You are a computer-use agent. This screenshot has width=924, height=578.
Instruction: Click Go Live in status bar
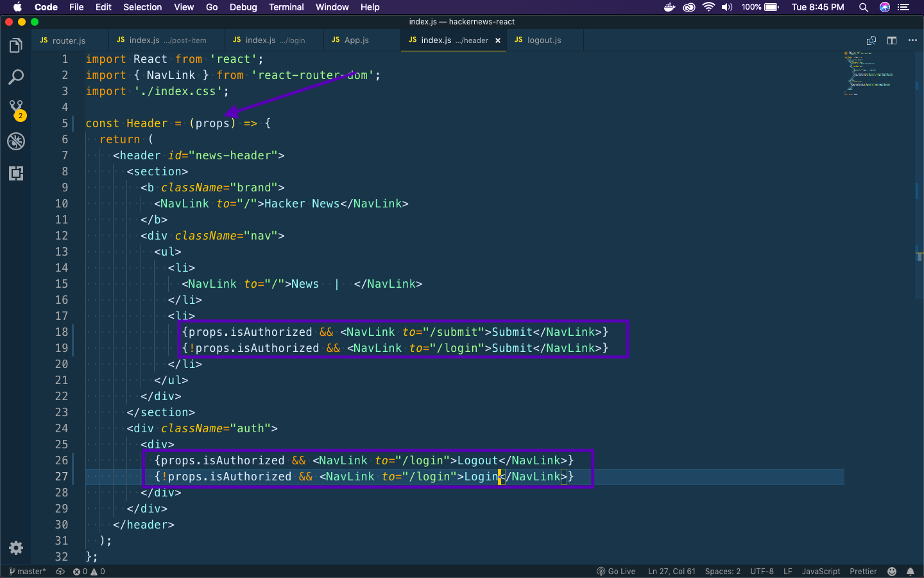[x=616, y=572]
